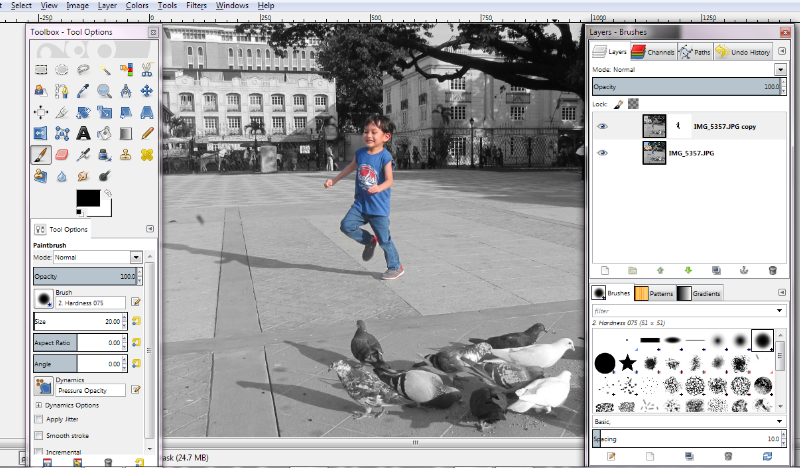Enable the Smooth stroke checkbox

(38, 435)
